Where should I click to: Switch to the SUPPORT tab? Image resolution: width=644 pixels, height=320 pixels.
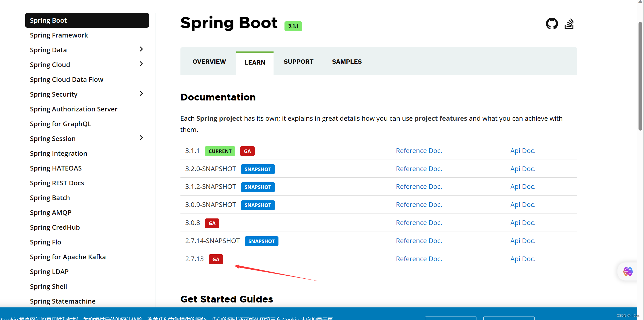298,62
